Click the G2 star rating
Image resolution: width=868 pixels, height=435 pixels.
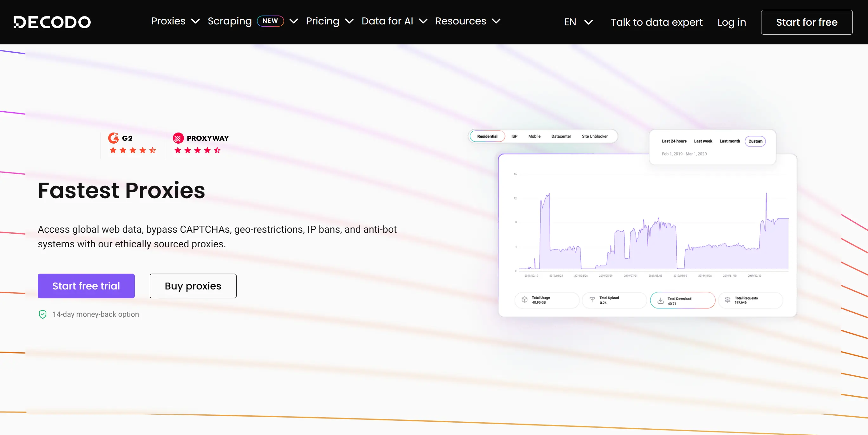click(133, 150)
